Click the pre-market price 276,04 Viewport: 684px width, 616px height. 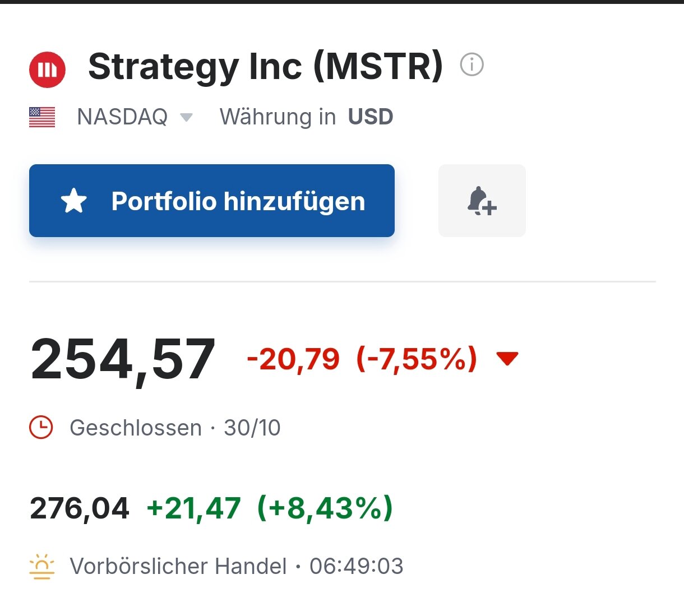(80, 508)
